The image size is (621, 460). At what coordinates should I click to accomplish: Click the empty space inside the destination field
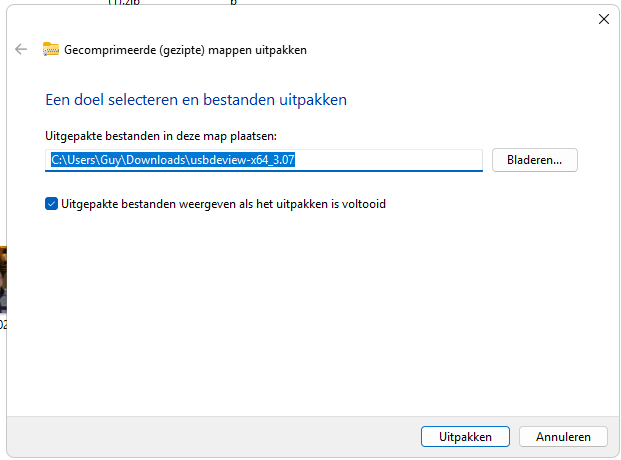click(x=388, y=160)
